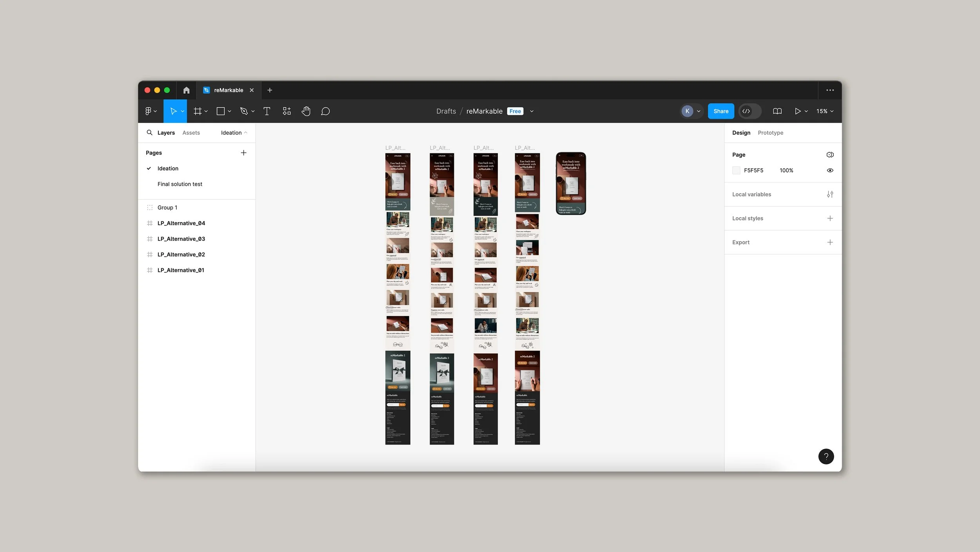Open the 15% zoom dropdown
The width and height of the screenshot is (980, 552).
(x=825, y=111)
